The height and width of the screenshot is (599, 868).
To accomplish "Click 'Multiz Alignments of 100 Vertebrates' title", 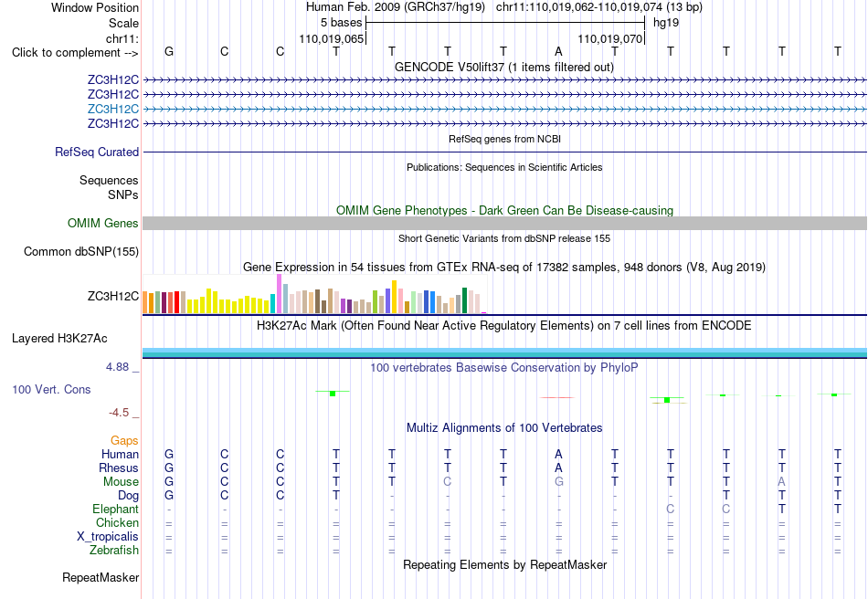I will 504,427.
